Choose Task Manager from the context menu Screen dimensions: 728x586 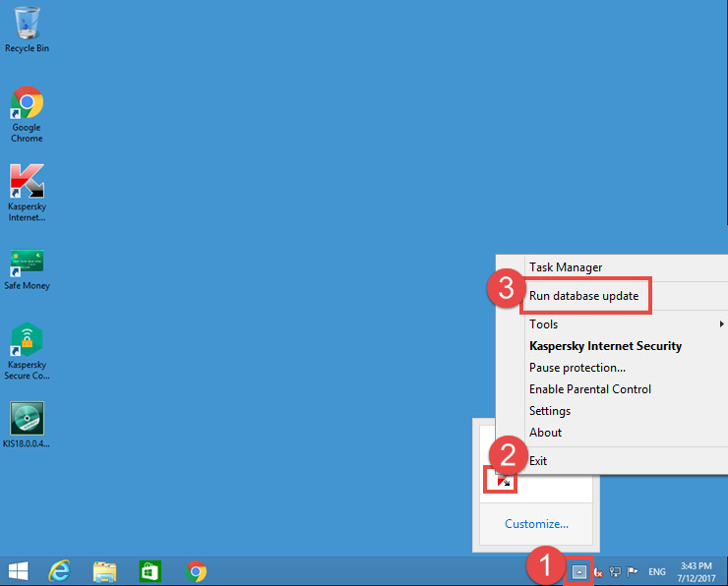[x=612, y=267]
